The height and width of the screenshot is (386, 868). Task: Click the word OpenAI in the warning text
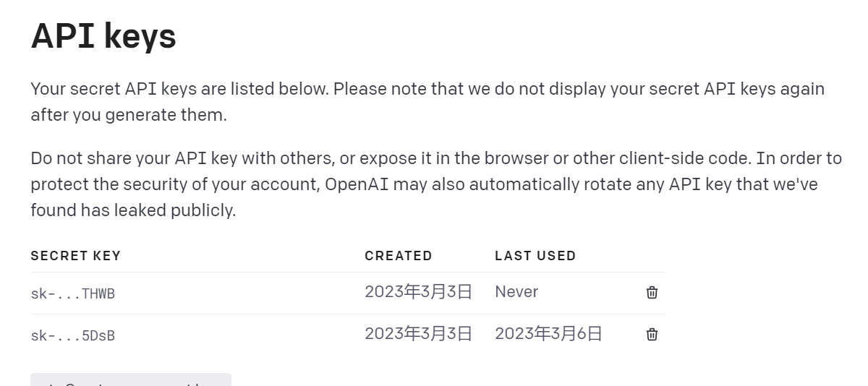click(358, 184)
